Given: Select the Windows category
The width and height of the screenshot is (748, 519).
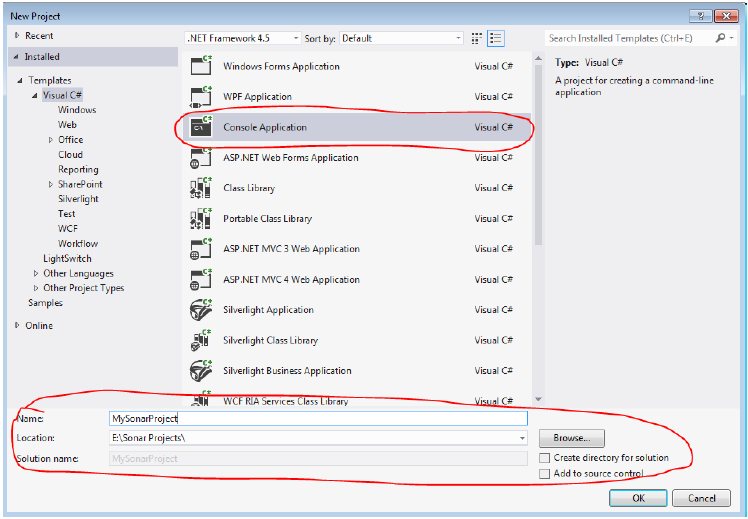Looking at the screenshot, I should [77, 110].
